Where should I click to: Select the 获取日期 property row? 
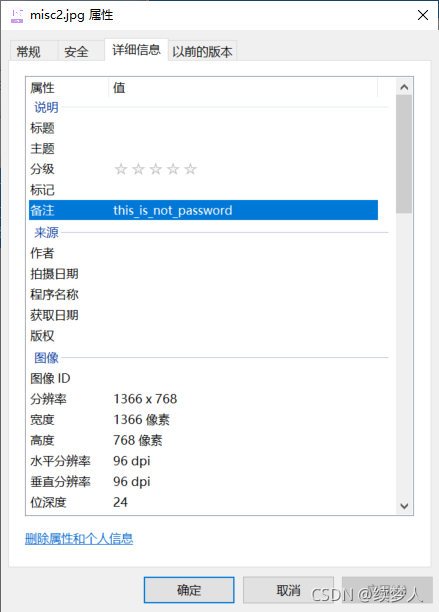pos(203,315)
